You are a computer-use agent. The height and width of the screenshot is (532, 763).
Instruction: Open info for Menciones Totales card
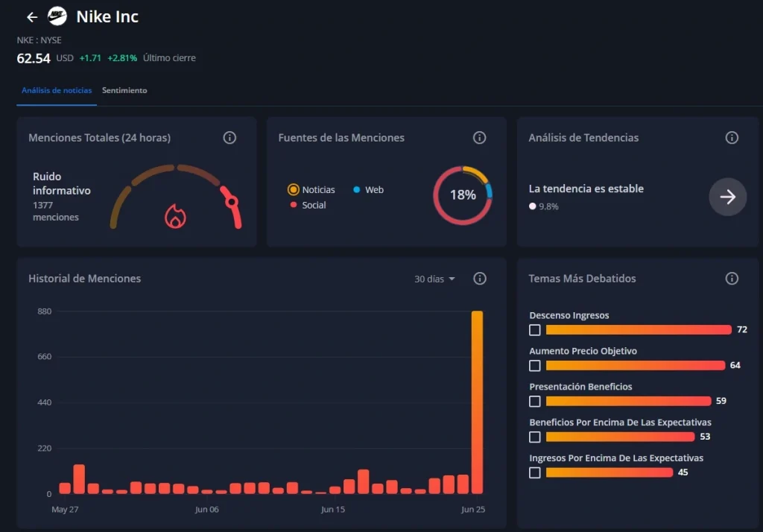click(229, 138)
